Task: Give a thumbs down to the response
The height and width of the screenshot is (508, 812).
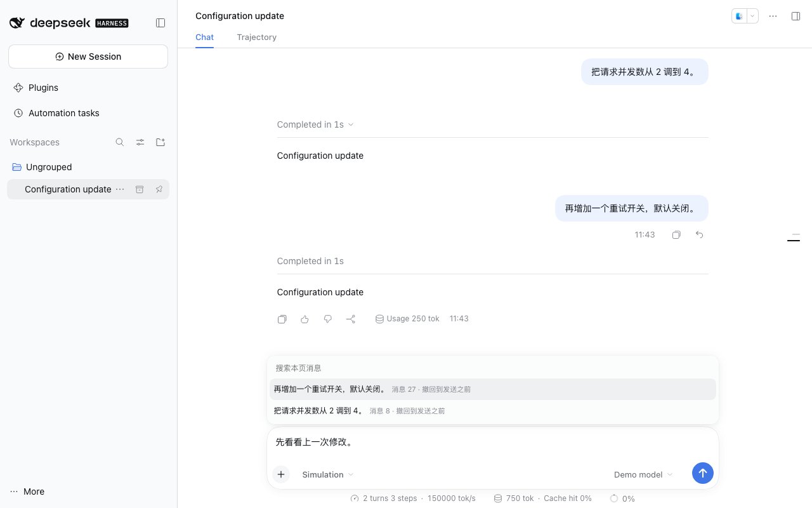Action: (328, 319)
